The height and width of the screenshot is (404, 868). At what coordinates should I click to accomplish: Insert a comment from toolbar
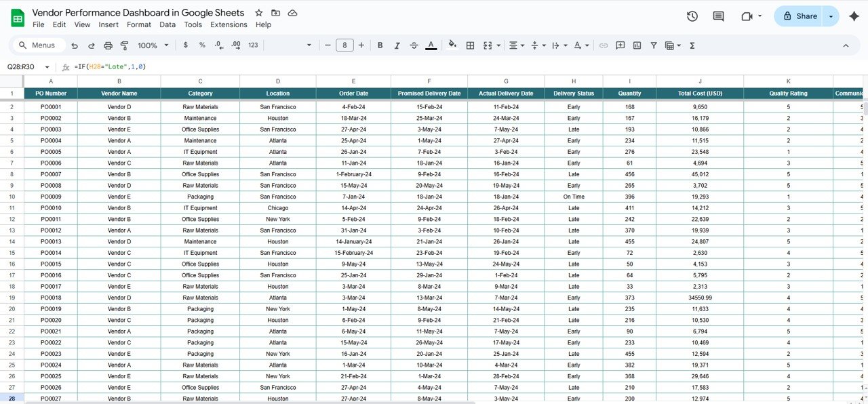[620, 45]
